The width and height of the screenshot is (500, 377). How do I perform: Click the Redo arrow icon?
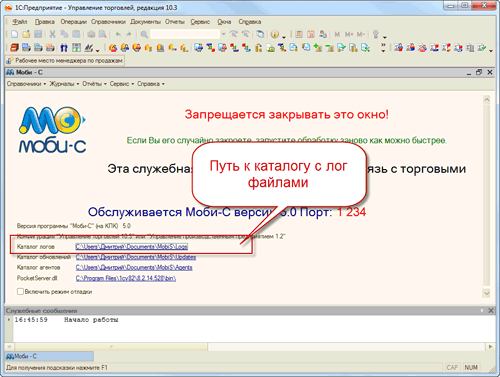coord(129,34)
